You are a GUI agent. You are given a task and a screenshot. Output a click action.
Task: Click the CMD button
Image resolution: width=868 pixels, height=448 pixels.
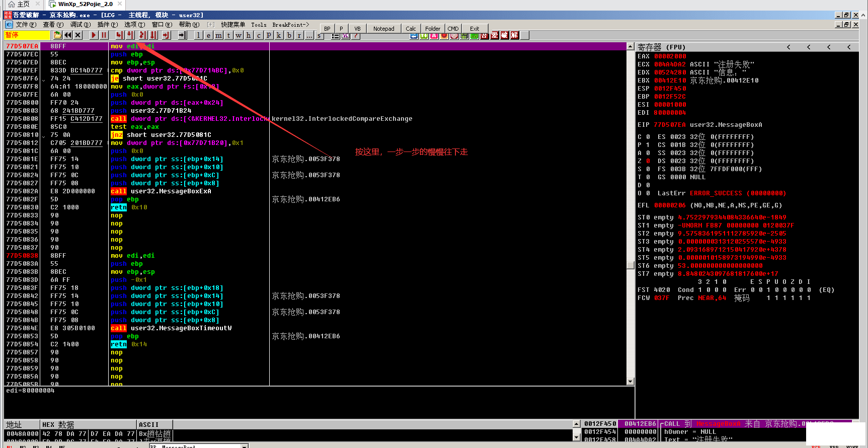pyautogui.click(x=453, y=29)
